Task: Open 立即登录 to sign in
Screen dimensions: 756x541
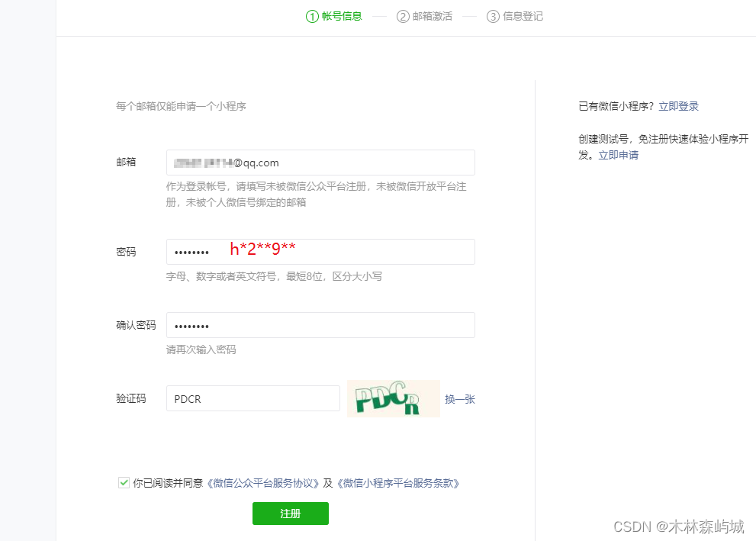Action: (678, 106)
